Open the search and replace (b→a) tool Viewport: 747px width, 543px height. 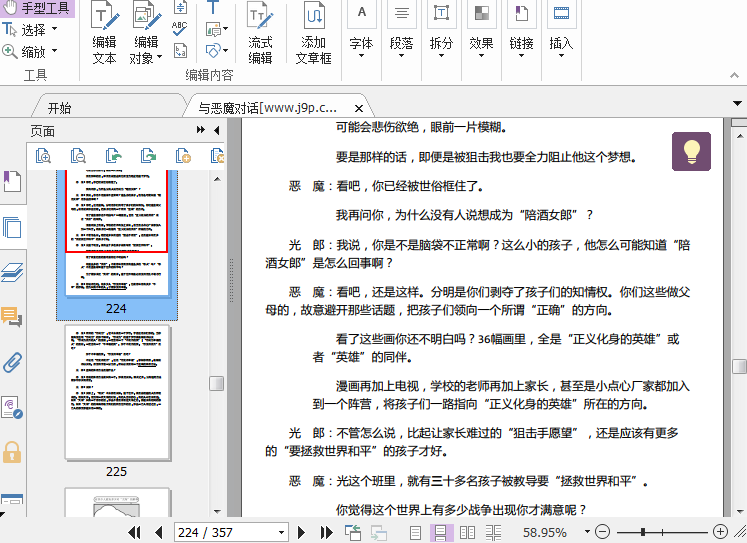click(180, 50)
